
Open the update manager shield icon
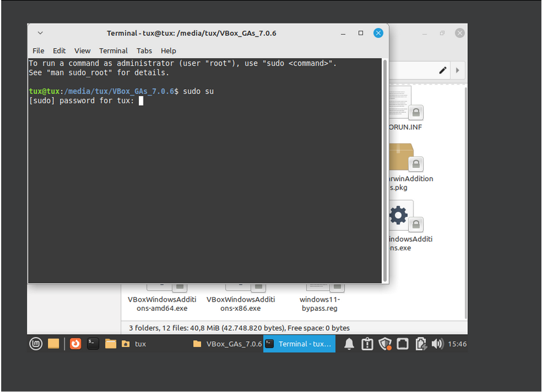pyautogui.click(x=385, y=344)
